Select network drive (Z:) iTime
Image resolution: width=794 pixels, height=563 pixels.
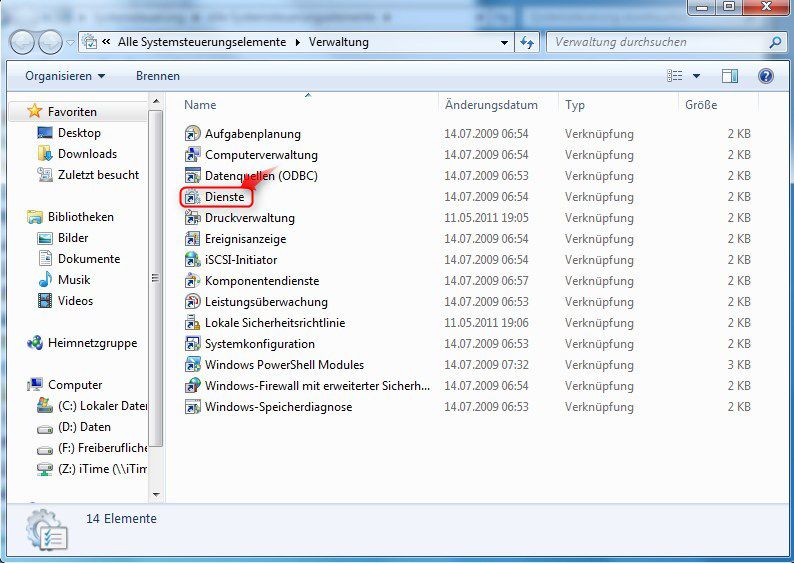[102, 469]
